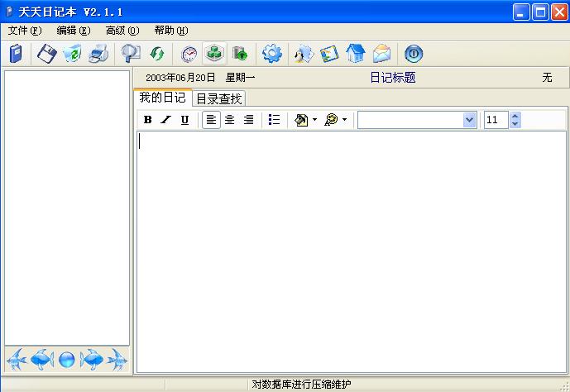Increase font size with the up stepper
The width and height of the screenshot is (570, 392).
[515, 116]
